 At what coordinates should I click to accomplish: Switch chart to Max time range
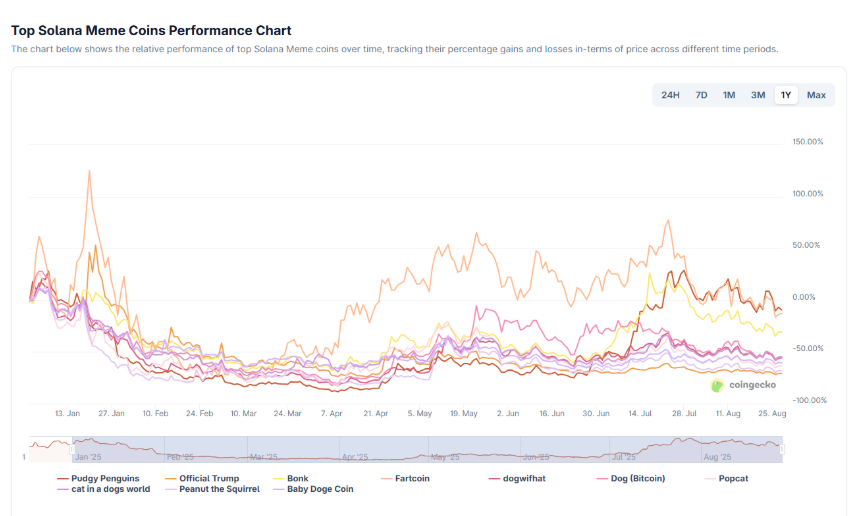(816, 95)
